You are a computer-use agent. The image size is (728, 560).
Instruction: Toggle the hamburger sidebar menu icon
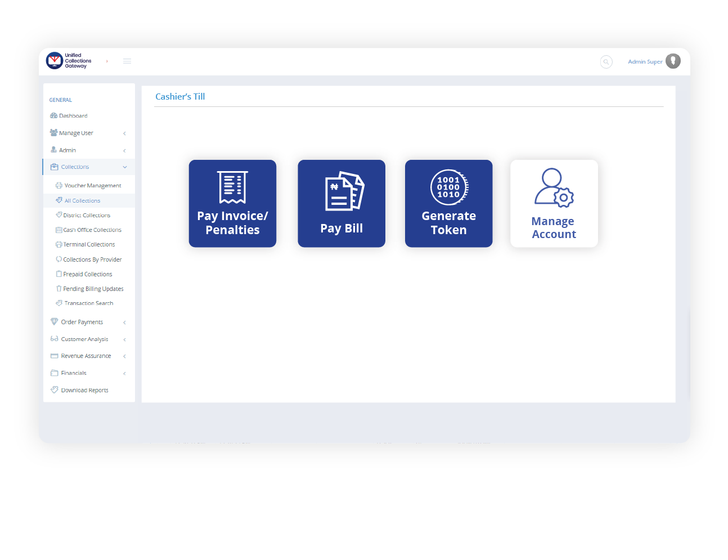click(127, 61)
